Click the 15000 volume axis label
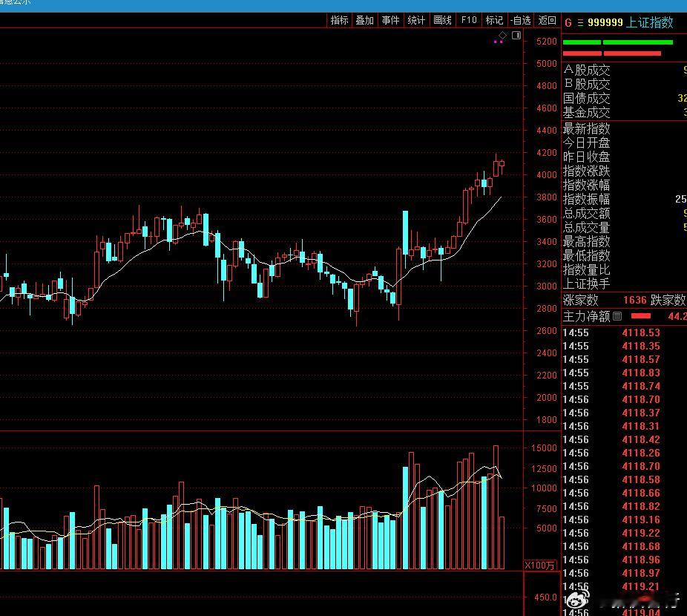The height and width of the screenshot is (616, 687). pyautogui.click(x=544, y=448)
